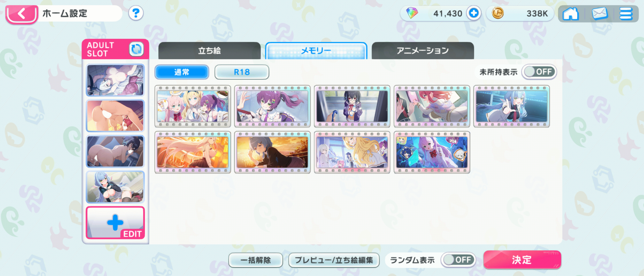
Task: Click the 一括解除 button
Action: pos(256,260)
